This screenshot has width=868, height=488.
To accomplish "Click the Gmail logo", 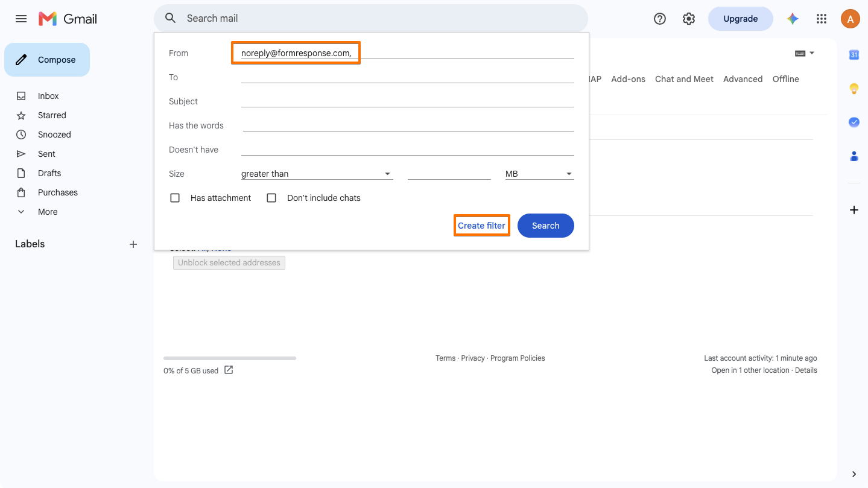I will coord(68,19).
